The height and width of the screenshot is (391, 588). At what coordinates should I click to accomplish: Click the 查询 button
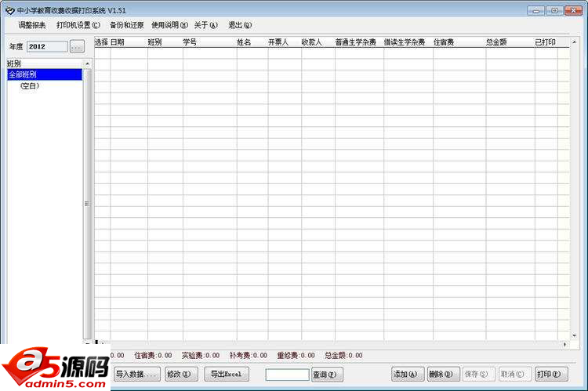(327, 375)
